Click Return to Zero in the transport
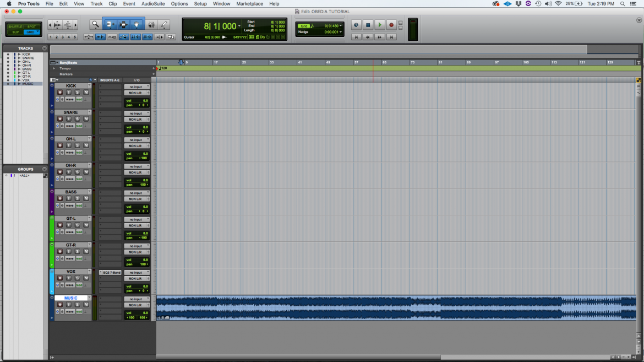The height and width of the screenshot is (362, 644). 357,37
